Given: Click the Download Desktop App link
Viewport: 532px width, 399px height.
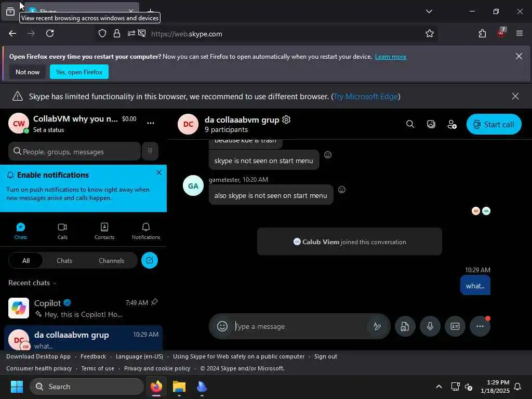Looking at the screenshot, I should [x=38, y=356].
